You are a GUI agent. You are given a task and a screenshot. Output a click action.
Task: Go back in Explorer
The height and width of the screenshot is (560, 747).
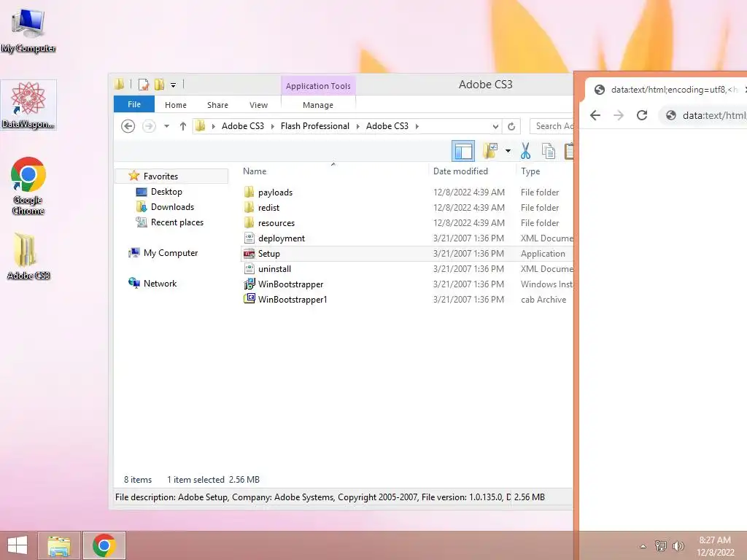tap(128, 126)
